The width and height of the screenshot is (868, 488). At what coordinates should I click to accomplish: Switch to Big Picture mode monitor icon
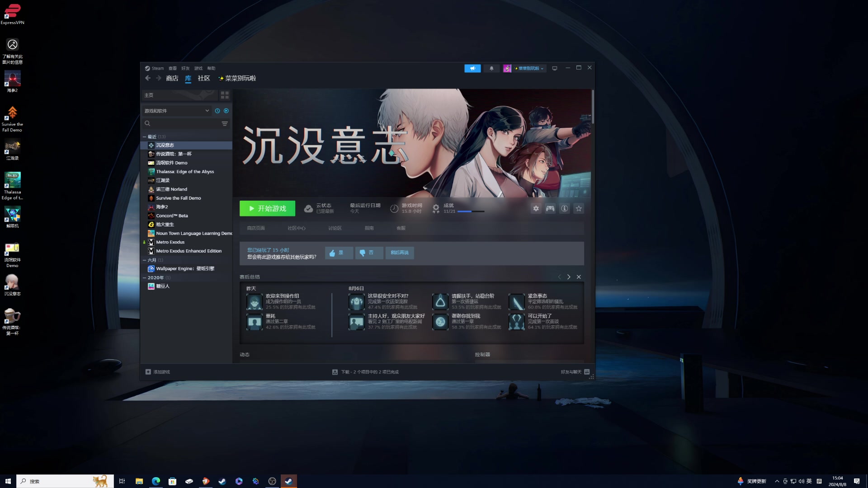[x=555, y=68]
